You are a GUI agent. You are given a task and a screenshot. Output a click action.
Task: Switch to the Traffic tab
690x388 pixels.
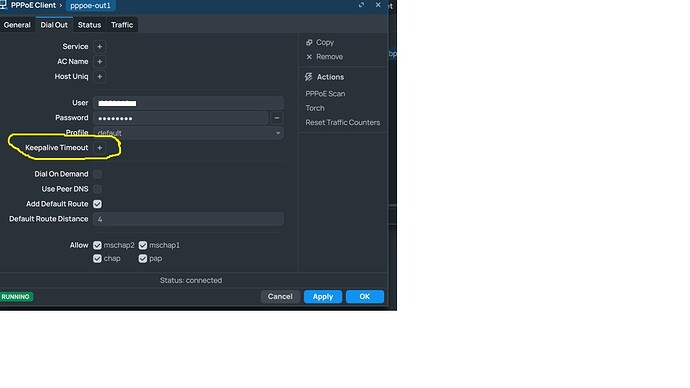(x=122, y=25)
